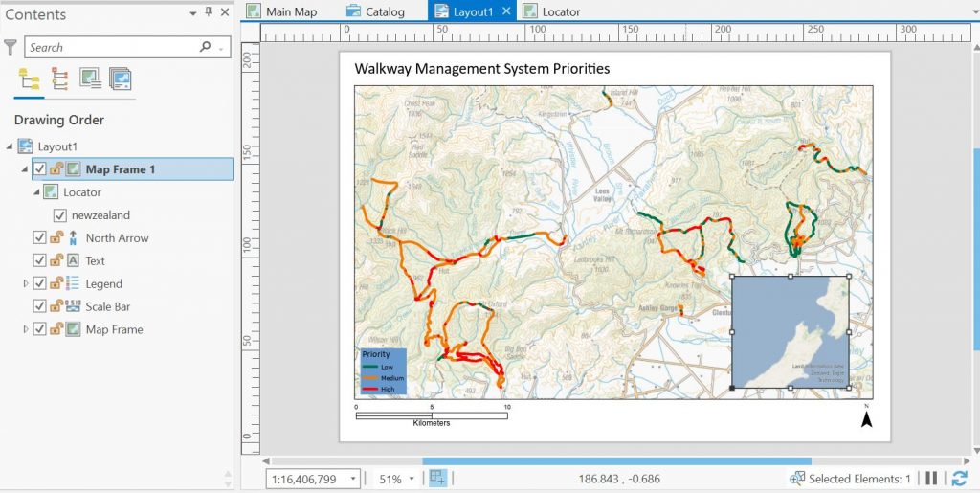
Task: Select the Map Frame 1 tree row
Action: pyautogui.click(x=132, y=169)
